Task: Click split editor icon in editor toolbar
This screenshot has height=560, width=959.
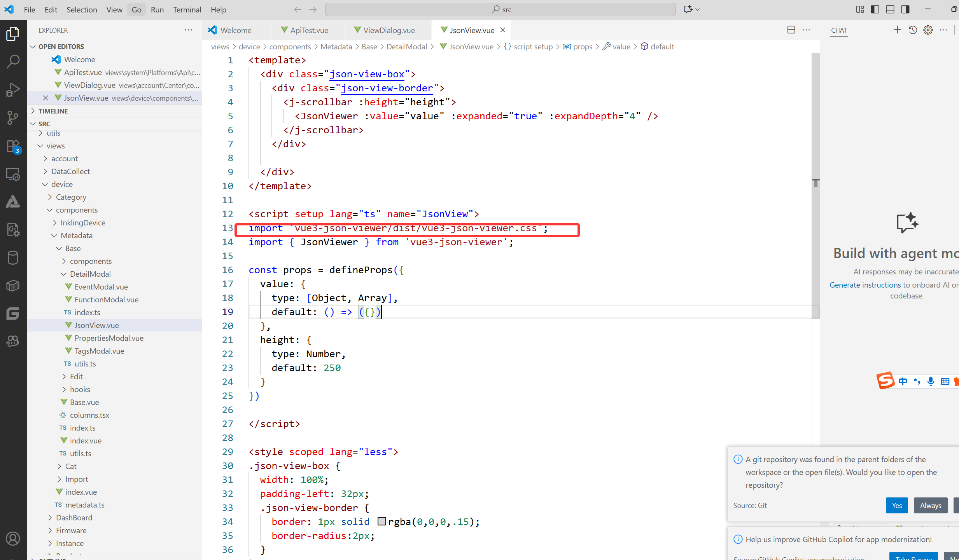Action: click(791, 30)
